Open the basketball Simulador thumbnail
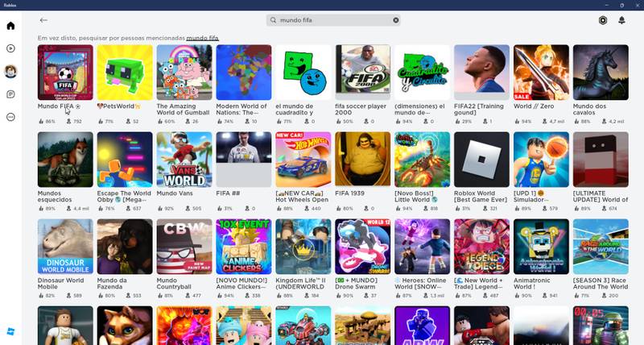 tap(541, 160)
